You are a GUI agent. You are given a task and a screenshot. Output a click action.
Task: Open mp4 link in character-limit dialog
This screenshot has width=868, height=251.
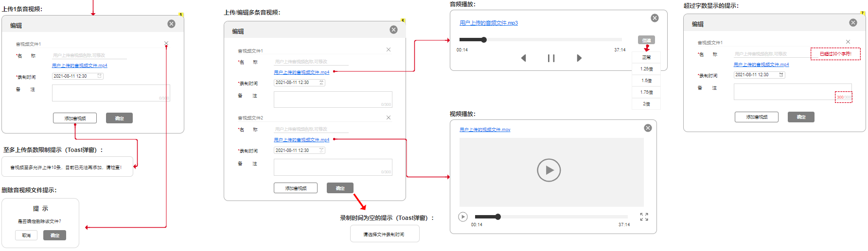click(x=762, y=65)
